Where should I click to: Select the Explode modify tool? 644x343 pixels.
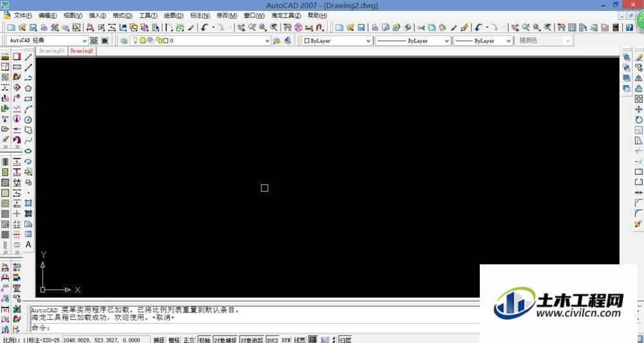(x=638, y=224)
